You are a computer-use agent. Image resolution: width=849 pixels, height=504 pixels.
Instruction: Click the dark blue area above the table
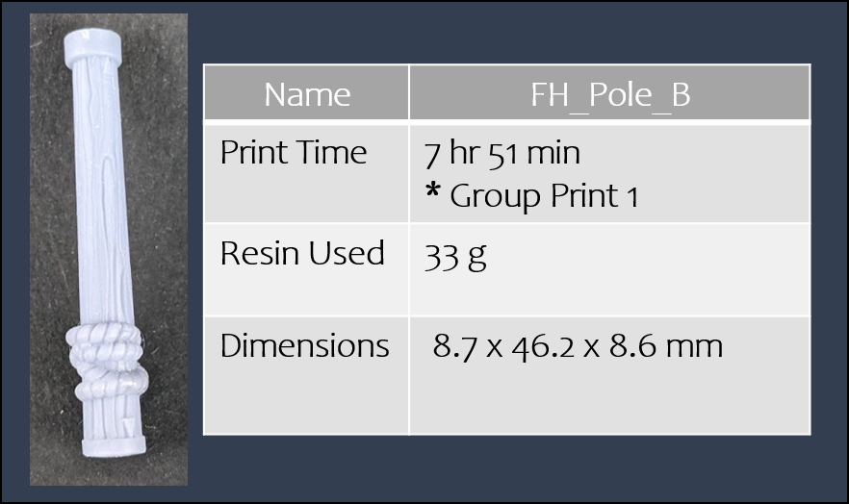pos(506,33)
